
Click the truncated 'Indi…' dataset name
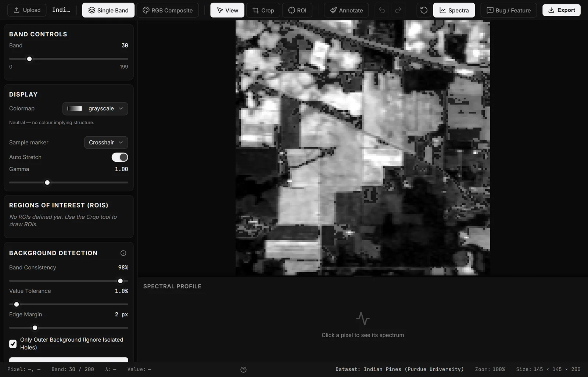[61, 10]
